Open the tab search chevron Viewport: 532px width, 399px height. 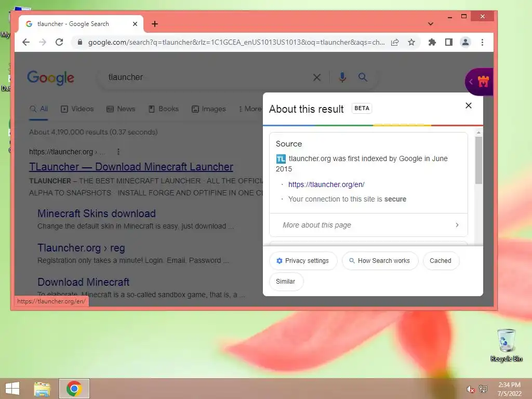(431, 24)
